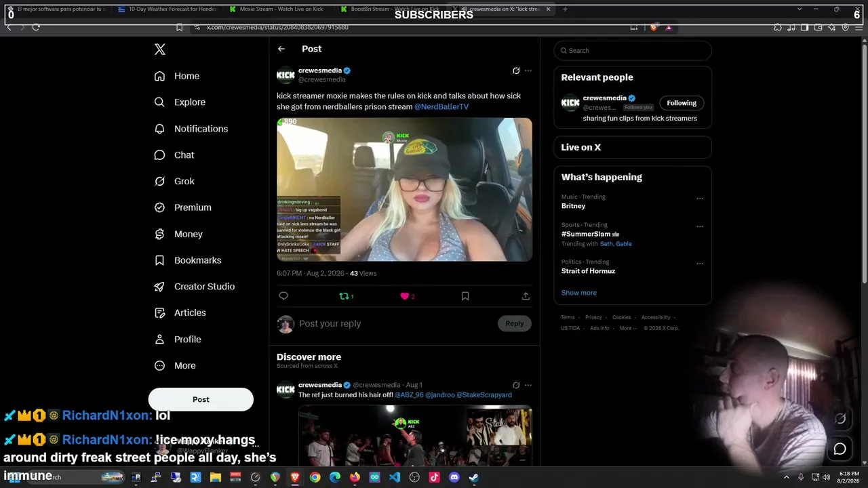Click the x.com address bar URL
The image size is (868, 488).
[x=277, y=27]
